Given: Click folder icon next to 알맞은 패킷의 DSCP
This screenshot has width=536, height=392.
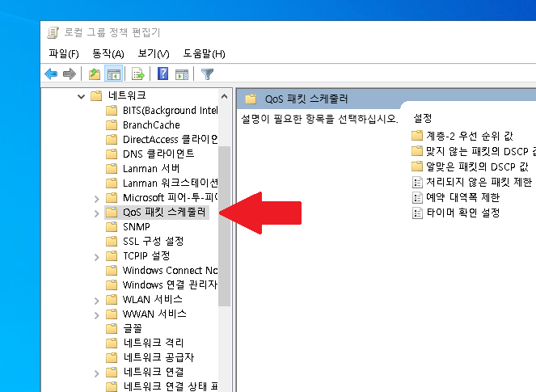Looking at the screenshot, I should [x=417, y=166].
